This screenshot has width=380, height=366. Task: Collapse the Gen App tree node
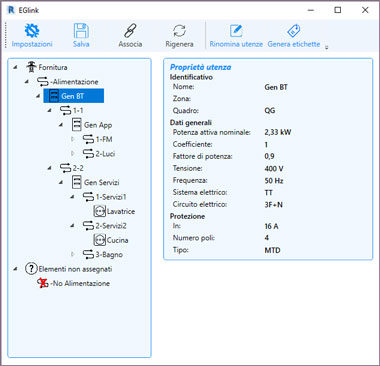coord(61,125)
